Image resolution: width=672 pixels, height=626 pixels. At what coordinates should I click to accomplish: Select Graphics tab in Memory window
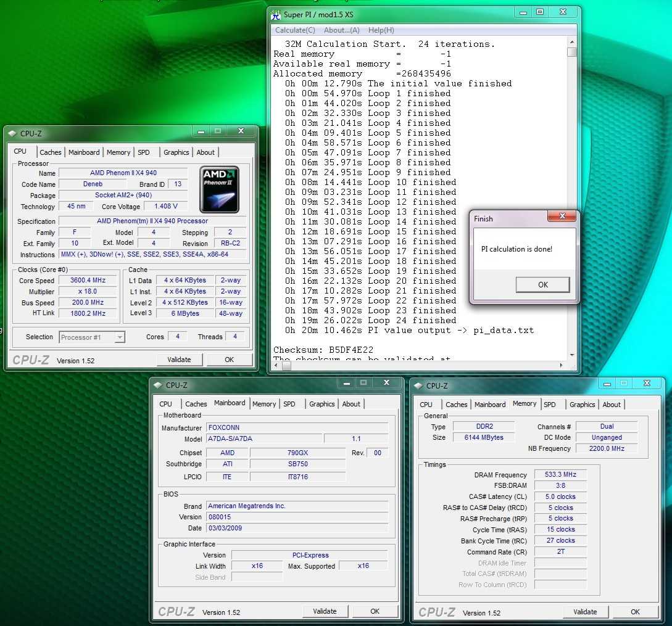coord(582,405)
